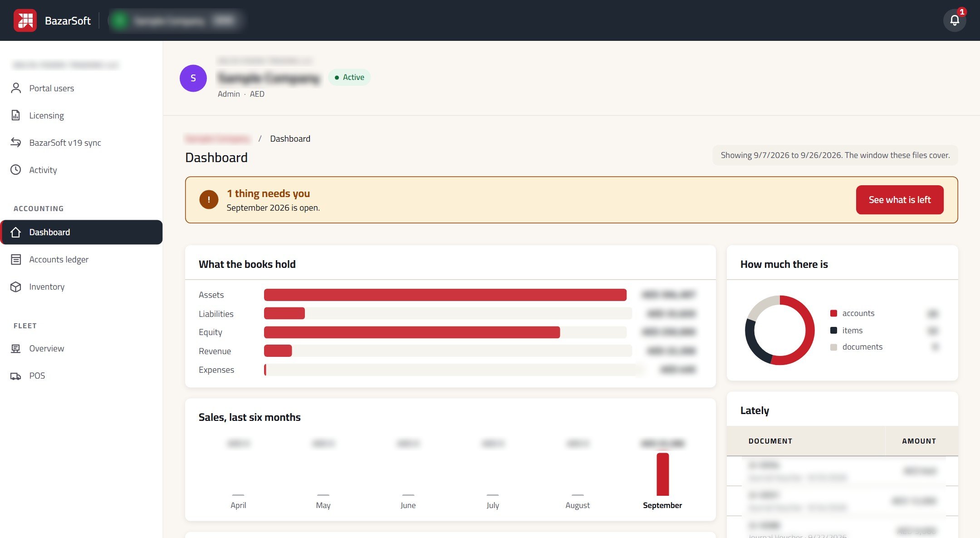
Task: Click the Expenses bar
Action: point(265,370)
